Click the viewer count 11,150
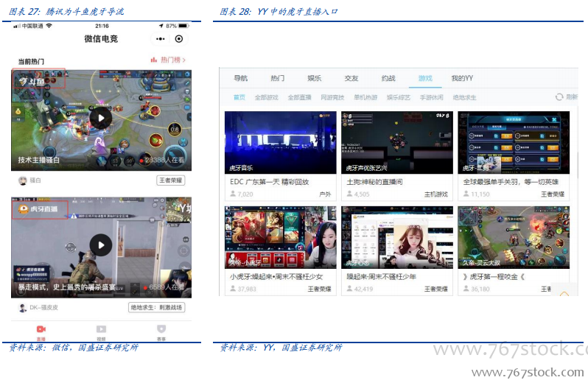The height and width of the screenshot is (383, 588). coord(480,194)
